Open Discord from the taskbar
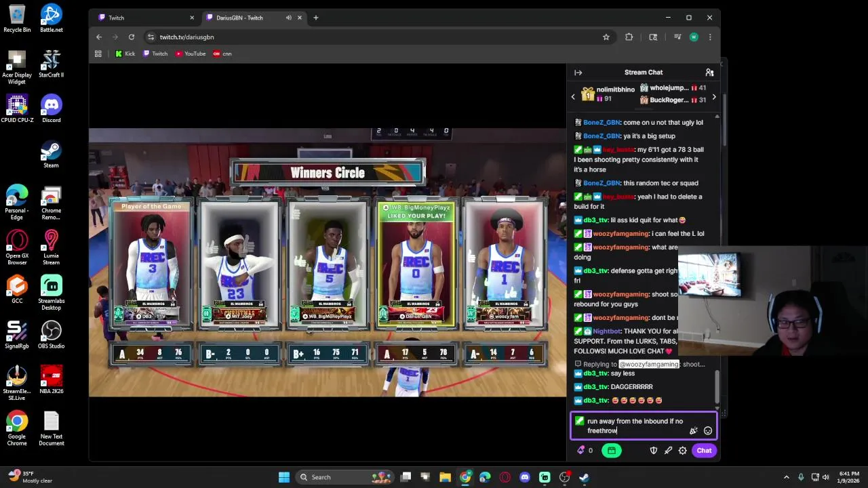 pyautogui.click(x=525, y=477)
